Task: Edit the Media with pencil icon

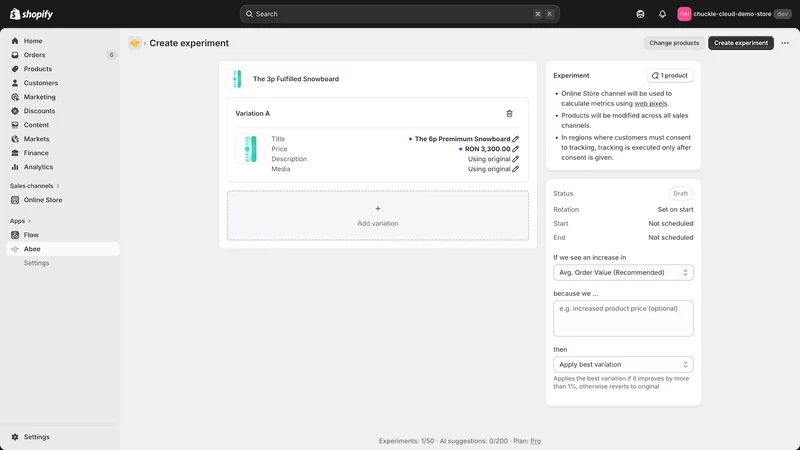Action: (x=516, y=169)
